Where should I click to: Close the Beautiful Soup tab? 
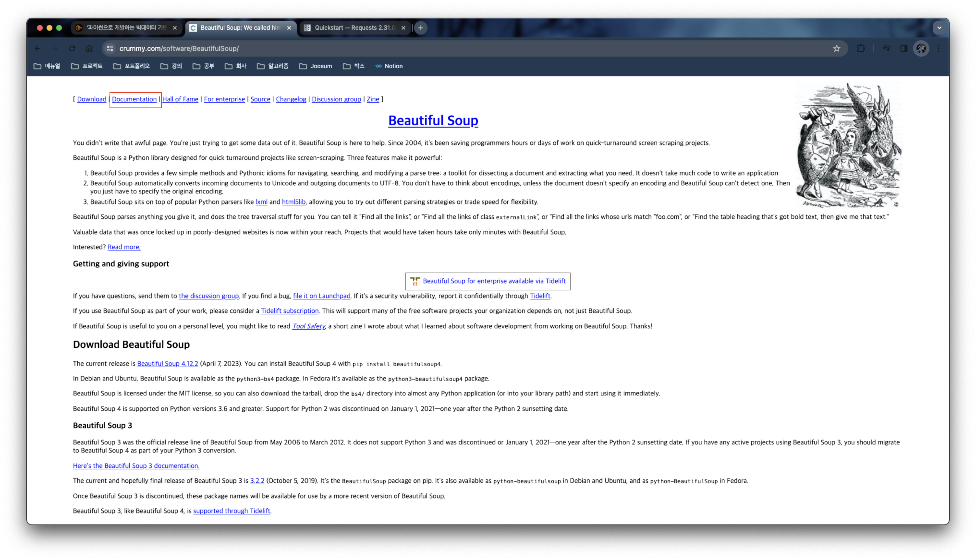tap(289, 28)
